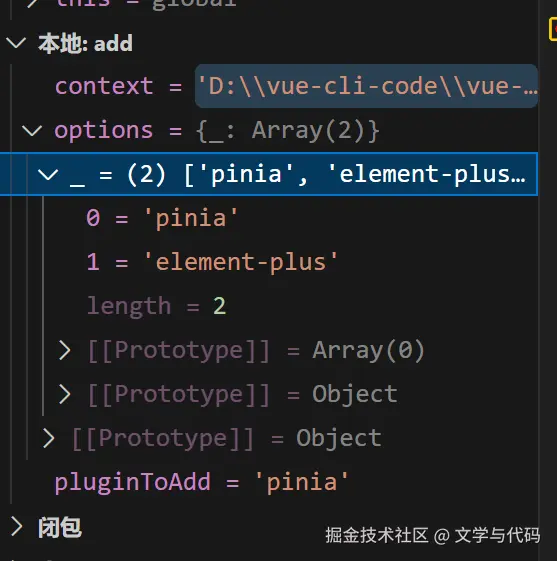Select the options = {_: Array(2)} row
557x561 pixels.
(x=269, y=130)
